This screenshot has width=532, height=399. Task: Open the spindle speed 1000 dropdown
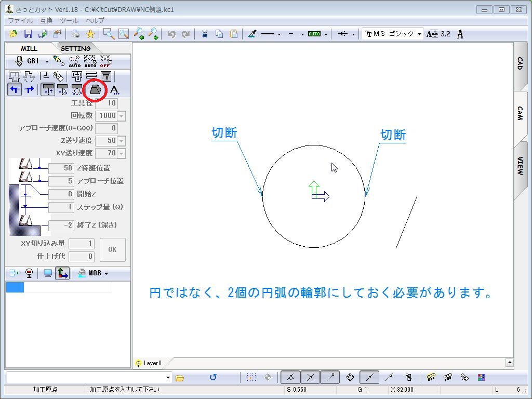click(x=122, y=116)
